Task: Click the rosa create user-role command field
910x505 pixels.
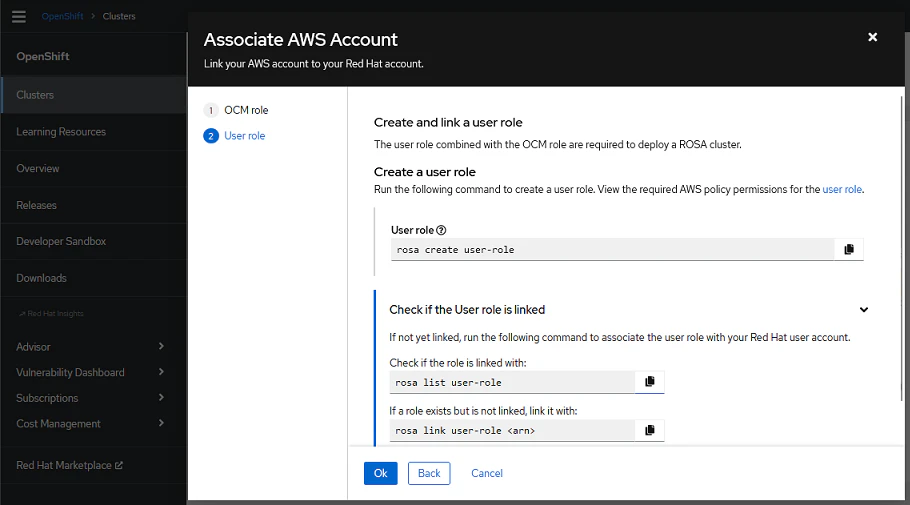Action: click(612, 249)
